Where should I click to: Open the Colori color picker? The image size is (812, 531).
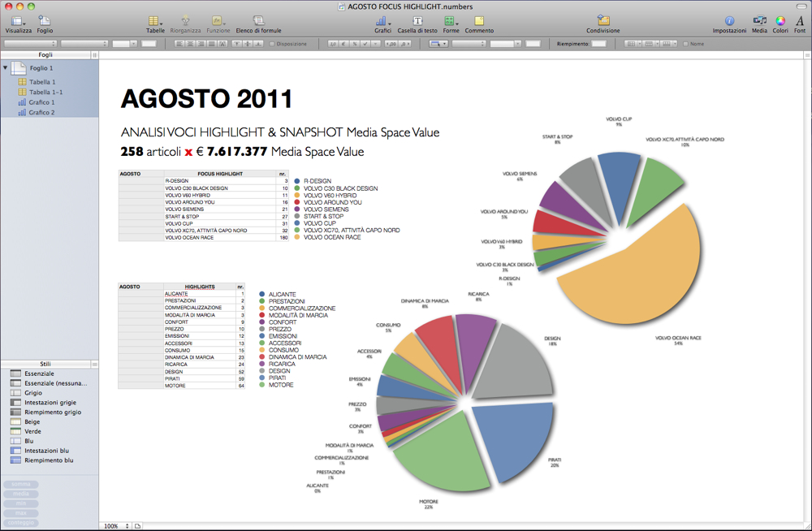[780, 21]
